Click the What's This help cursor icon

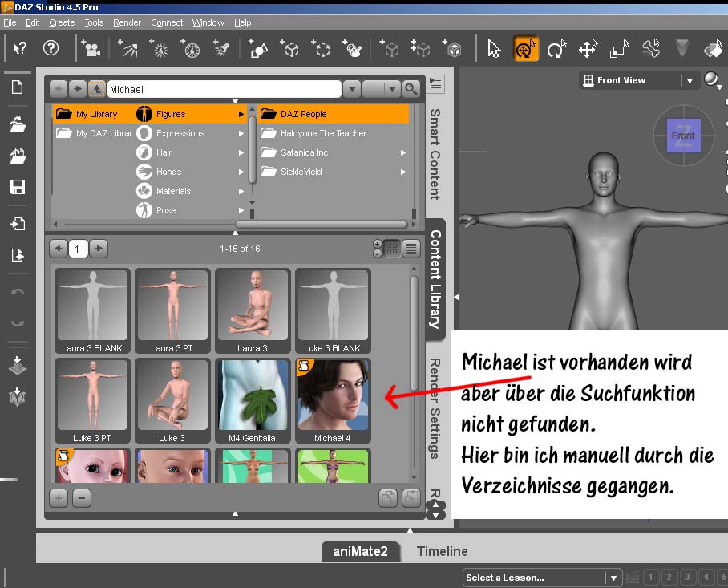[x=20, y=48]
